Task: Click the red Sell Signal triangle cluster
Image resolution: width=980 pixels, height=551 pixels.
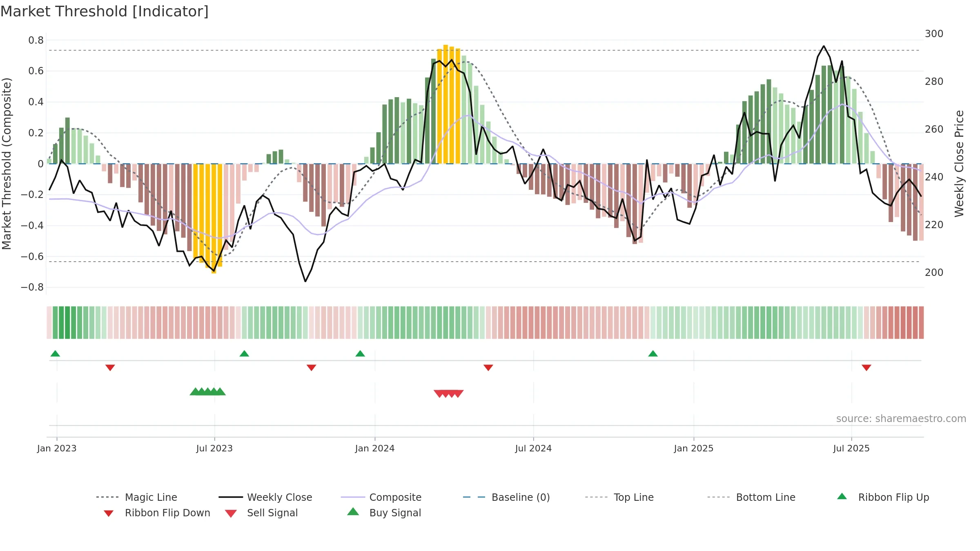Action: coord(449,394)
